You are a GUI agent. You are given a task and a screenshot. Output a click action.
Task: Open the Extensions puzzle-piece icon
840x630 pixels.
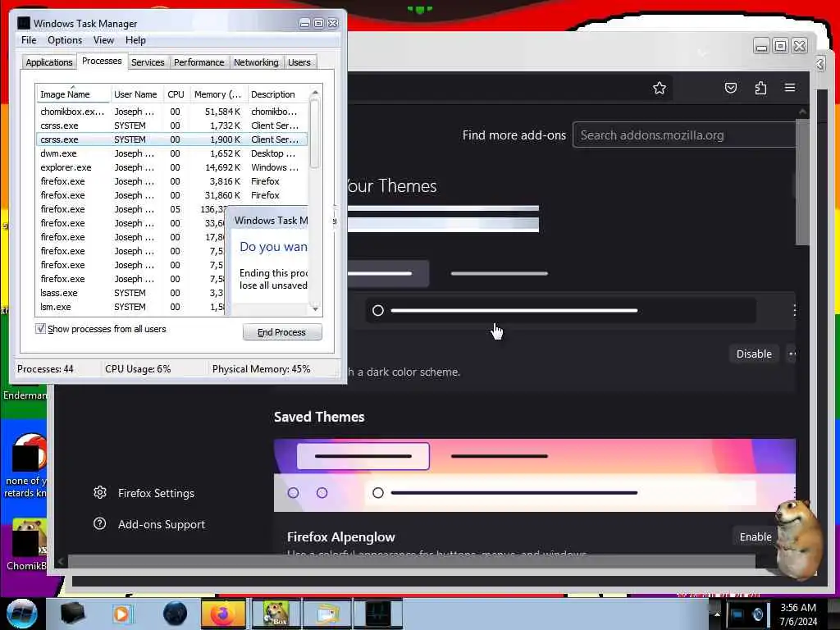[x=760, y=88]
